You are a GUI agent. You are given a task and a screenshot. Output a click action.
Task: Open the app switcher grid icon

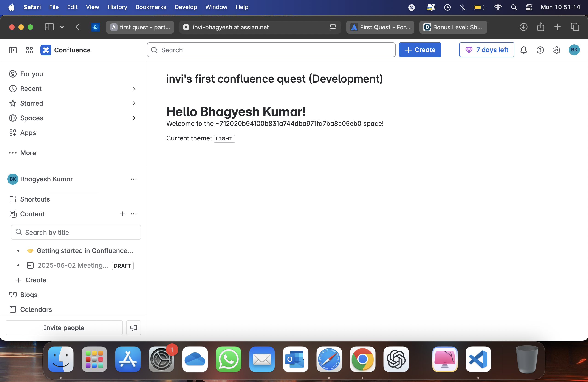click(x=29, y=50)
